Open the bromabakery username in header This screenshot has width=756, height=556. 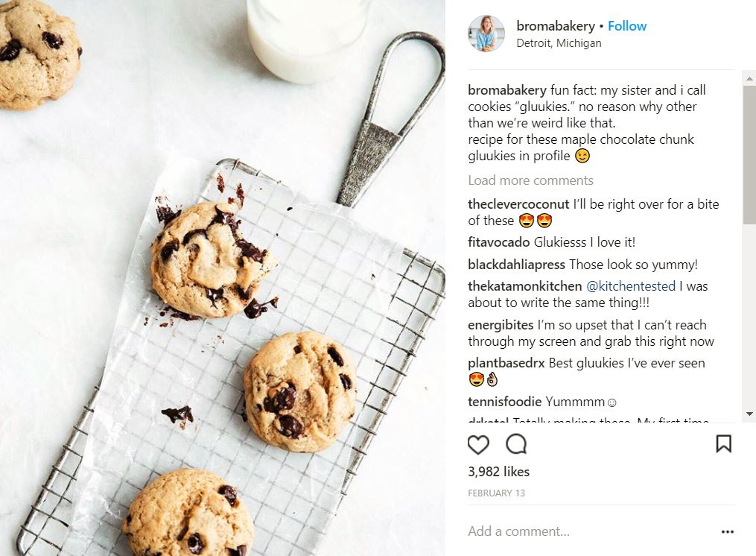[556, 26]
